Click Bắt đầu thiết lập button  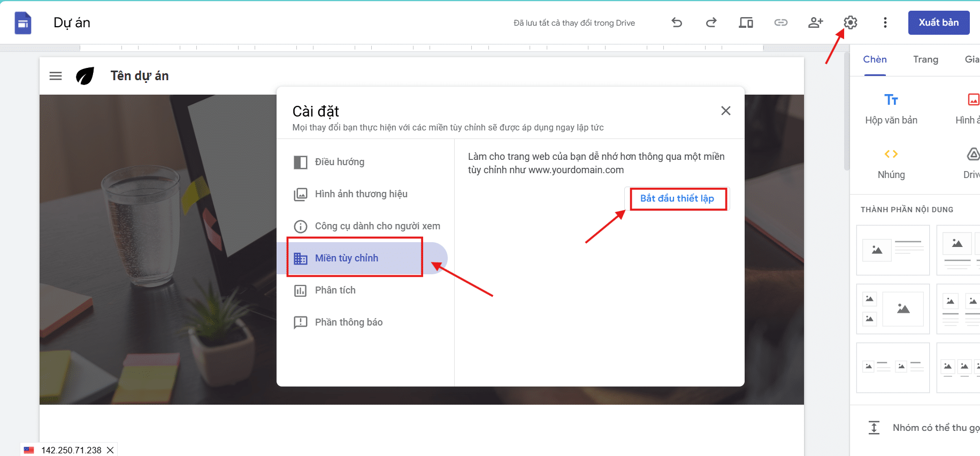tap(677, 198)
